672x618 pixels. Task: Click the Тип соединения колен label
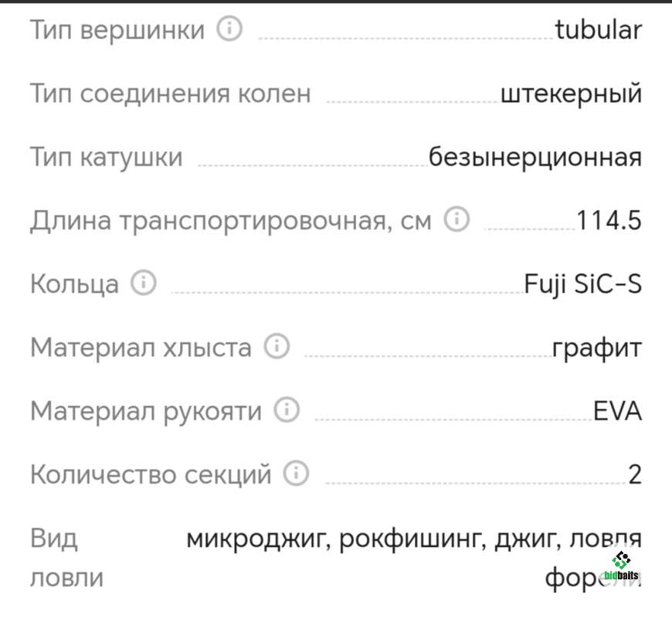pos(171,94)
